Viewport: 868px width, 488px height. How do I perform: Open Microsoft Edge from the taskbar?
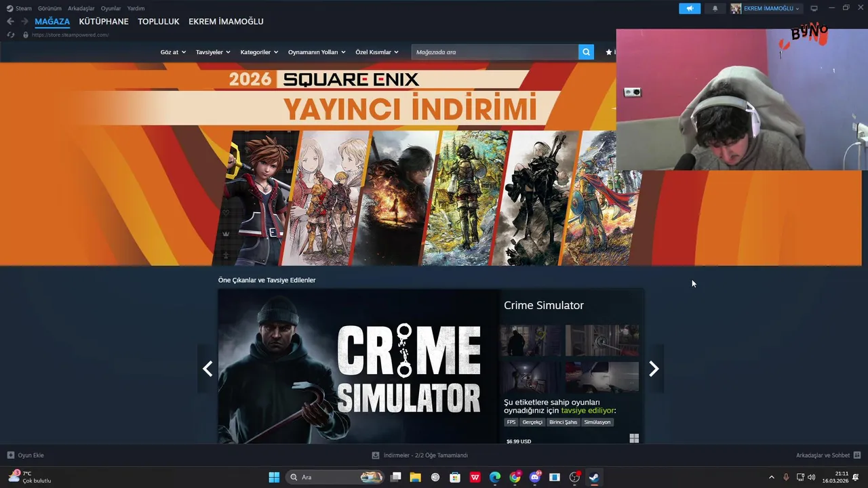495,477
